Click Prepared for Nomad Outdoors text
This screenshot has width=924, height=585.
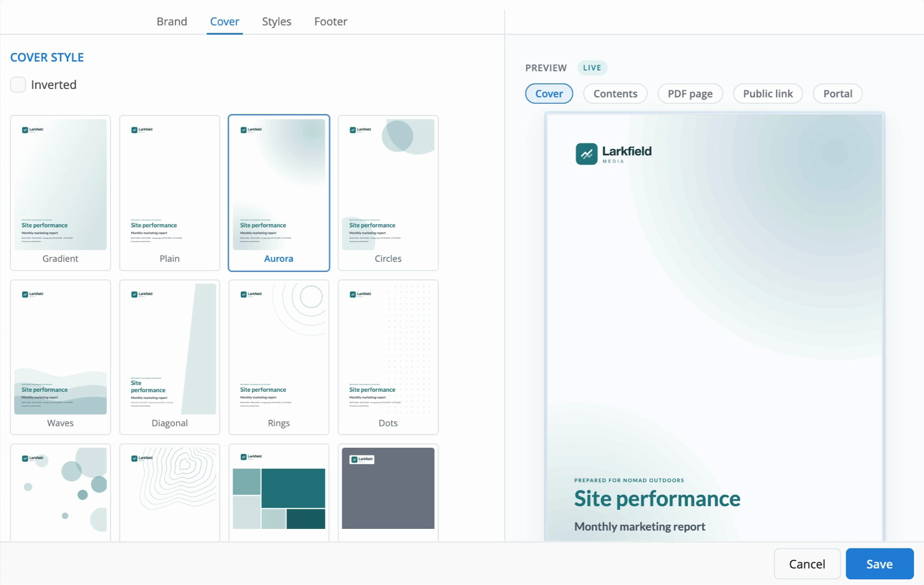(x=629, y=480)
